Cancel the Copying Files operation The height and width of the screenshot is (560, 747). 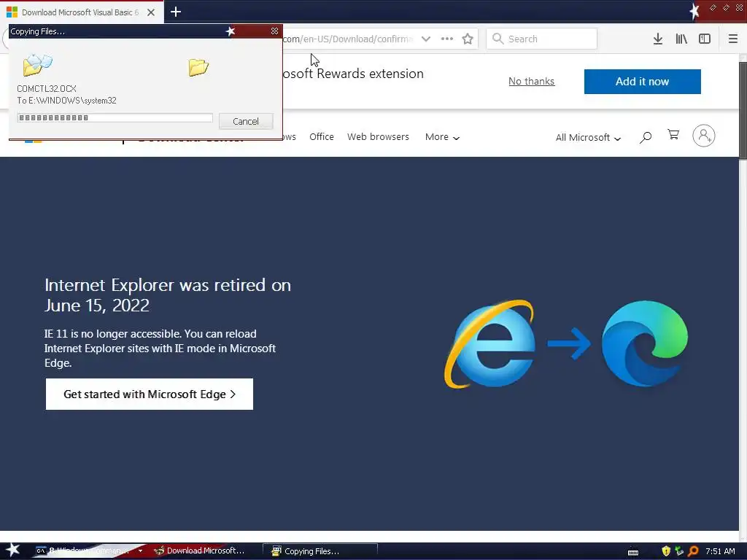click(246, 121)
